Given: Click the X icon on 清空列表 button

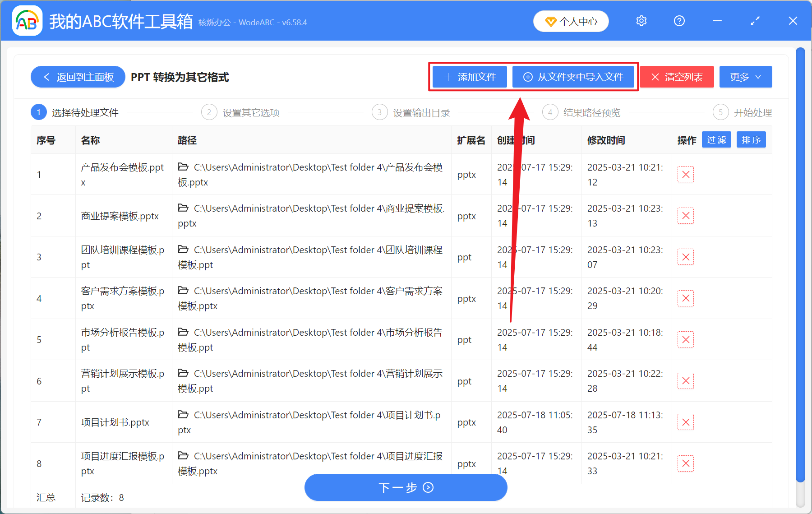Looking at the screenshot, I should (655, 77).
